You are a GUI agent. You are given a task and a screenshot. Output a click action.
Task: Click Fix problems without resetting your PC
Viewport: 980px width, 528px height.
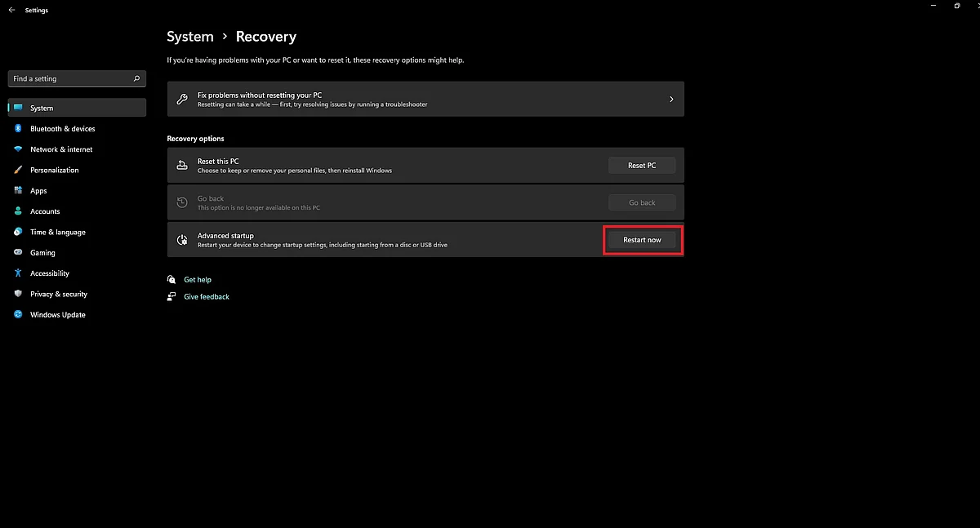click(425, 99)
